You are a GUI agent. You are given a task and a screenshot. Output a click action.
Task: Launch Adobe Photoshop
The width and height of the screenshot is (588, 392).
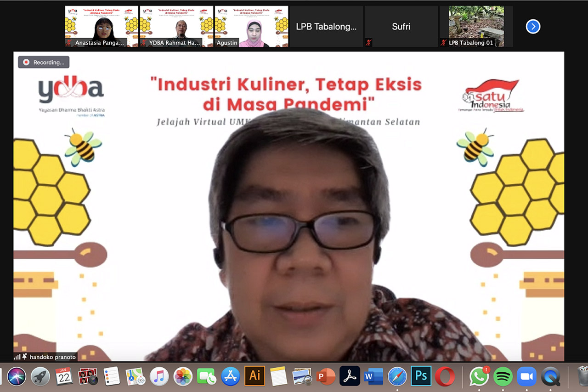(x=421, y=376)
